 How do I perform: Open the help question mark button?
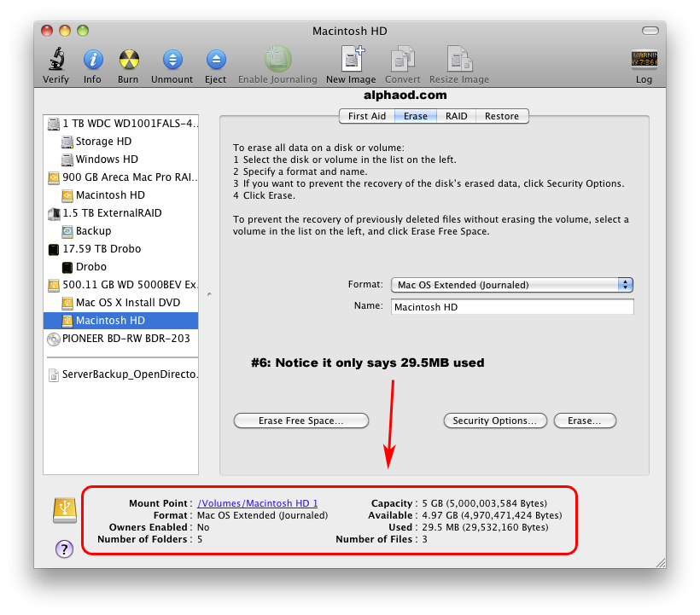(64, 549)
